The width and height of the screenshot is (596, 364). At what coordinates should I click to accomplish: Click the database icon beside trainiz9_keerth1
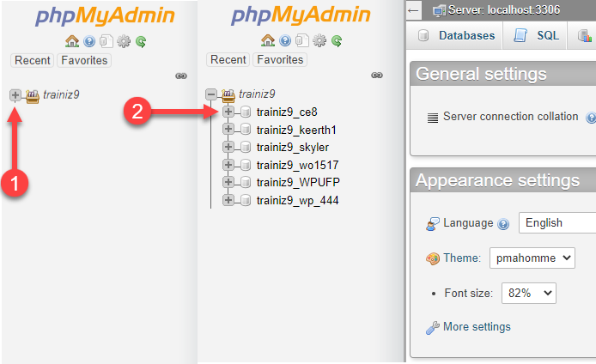click(x=246, y=130)
